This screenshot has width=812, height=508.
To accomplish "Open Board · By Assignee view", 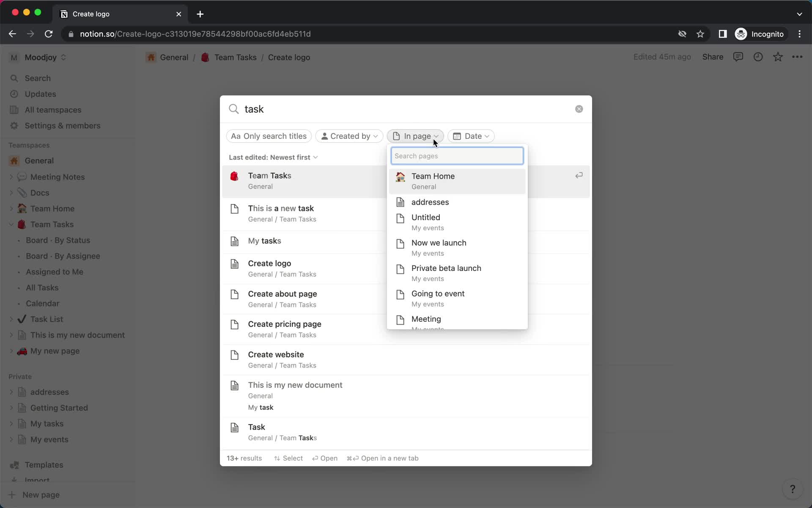I will [x=63, y=256].
